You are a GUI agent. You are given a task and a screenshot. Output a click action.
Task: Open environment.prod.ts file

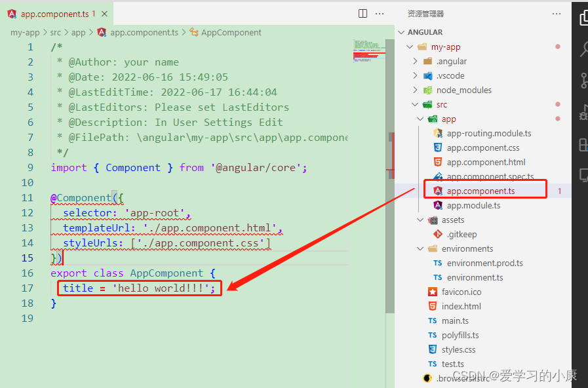485,263
